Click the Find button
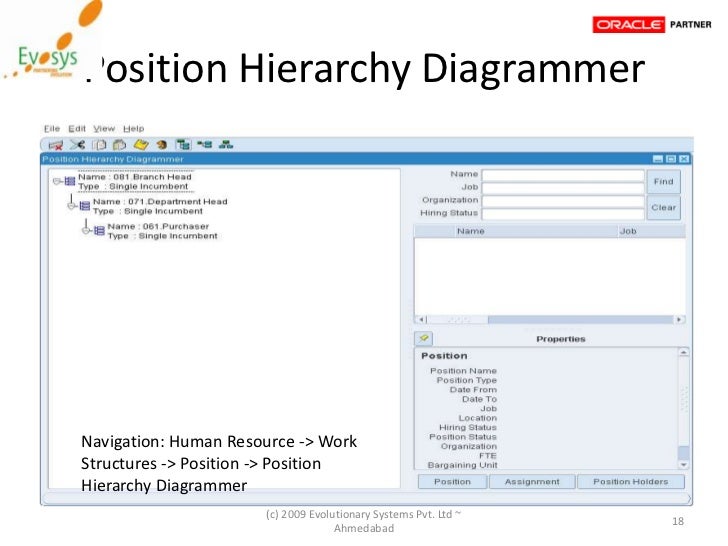Screen dimensions: 728x546 pos(663,182)
